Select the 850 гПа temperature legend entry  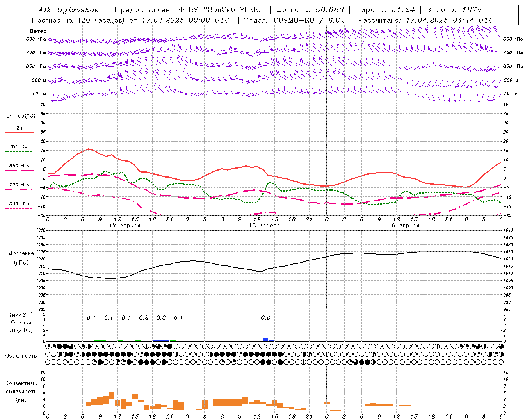pos(19,166)
